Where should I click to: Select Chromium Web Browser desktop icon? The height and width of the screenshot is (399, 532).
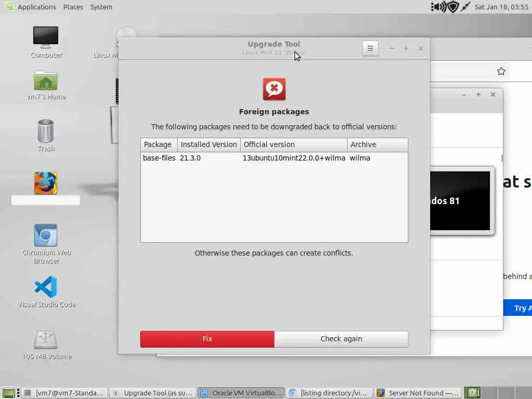(x=46, y=244)
